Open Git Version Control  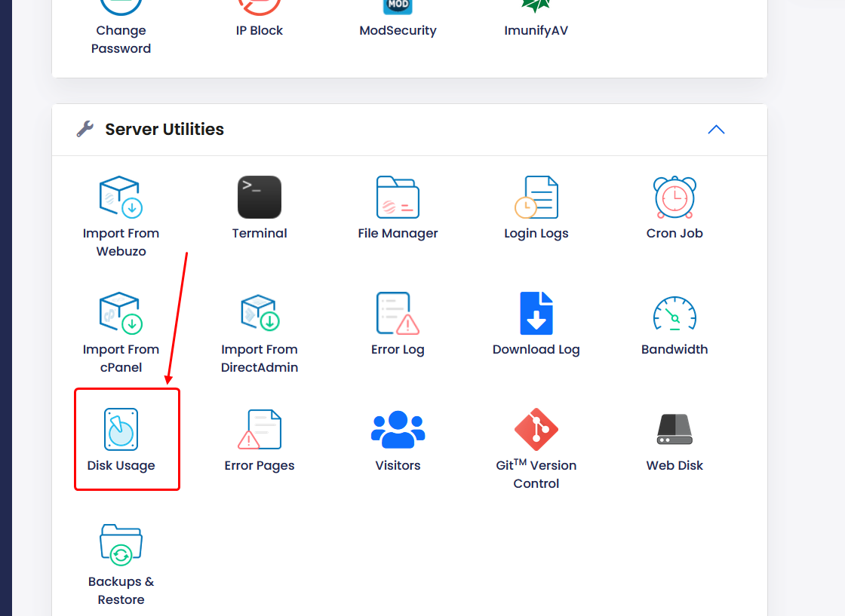click(536, 430)
